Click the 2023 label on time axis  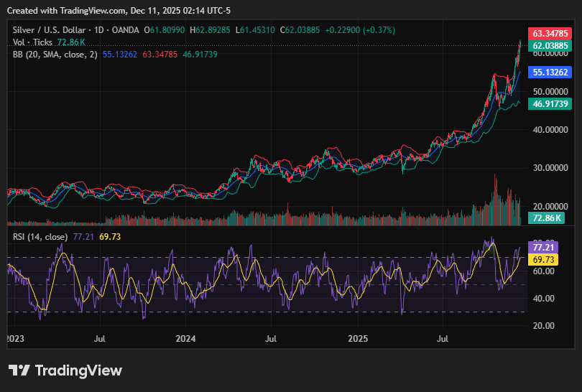pos(14,338)
